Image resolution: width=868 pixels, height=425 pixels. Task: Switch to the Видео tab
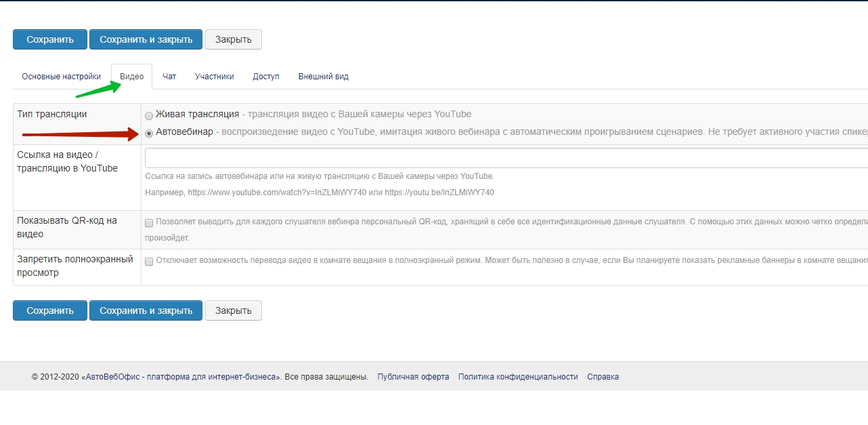click(132, 77)
